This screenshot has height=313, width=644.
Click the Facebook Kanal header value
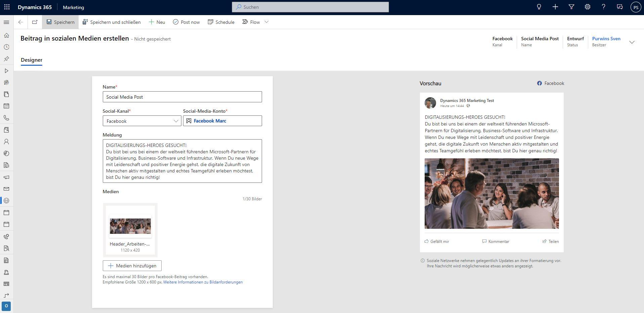[503, 39]
